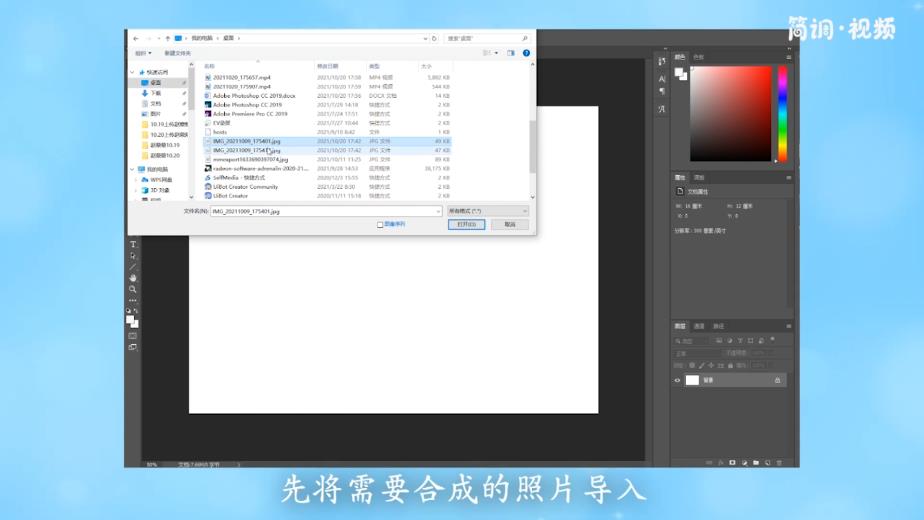Switch to the Swatches tab
This screenshot has height=520, width=924.
click(x=698, y=57)
